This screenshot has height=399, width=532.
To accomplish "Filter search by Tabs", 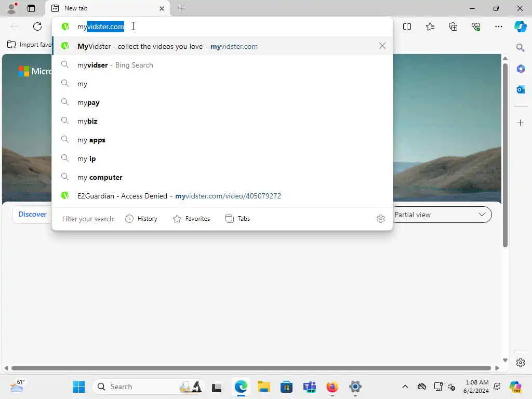I will click(237, 219).
